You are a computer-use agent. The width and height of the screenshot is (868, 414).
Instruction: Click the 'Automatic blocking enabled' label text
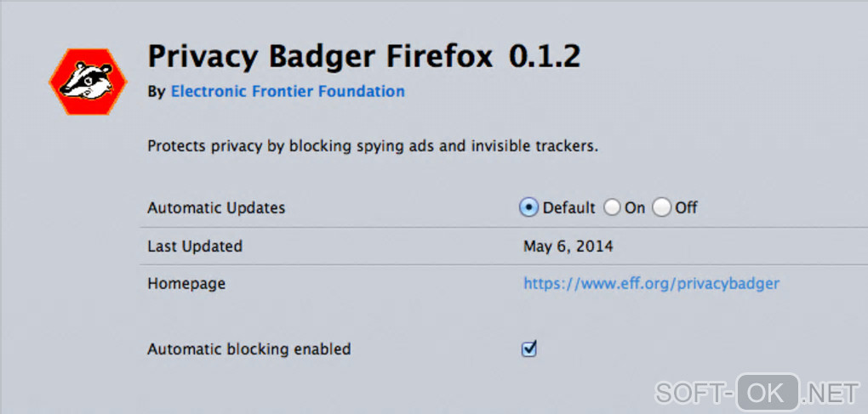tap(248, 349)
